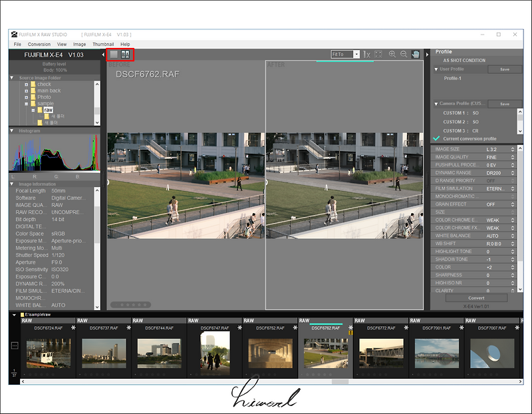Select Profile-1 user profile
This screenshot has width=532, height=414.
coord(453,78)
